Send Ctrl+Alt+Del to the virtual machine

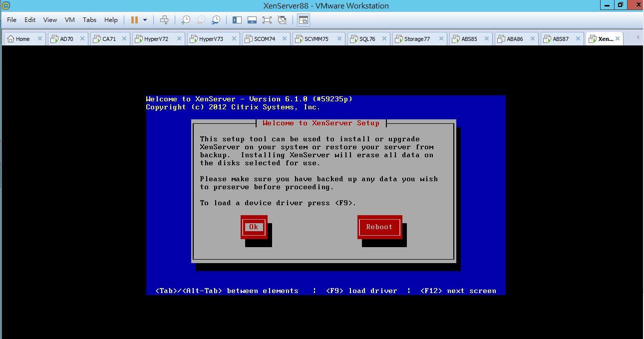[164, 20]
